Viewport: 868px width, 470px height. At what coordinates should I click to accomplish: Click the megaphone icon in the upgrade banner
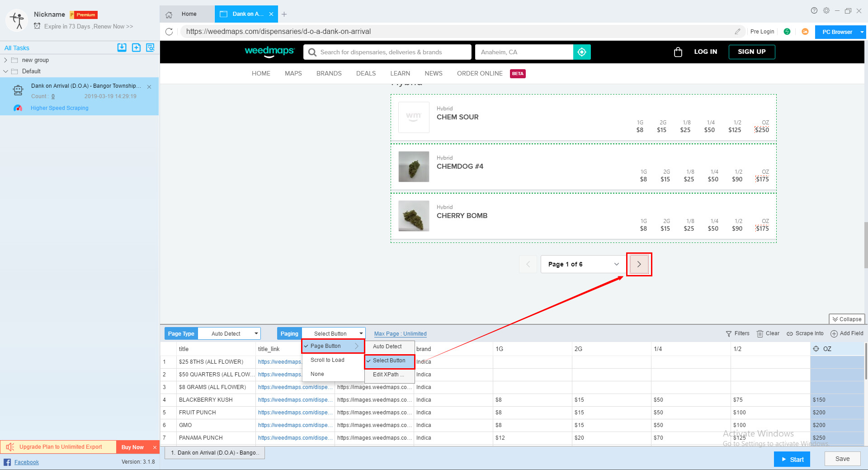pos(10,447)
